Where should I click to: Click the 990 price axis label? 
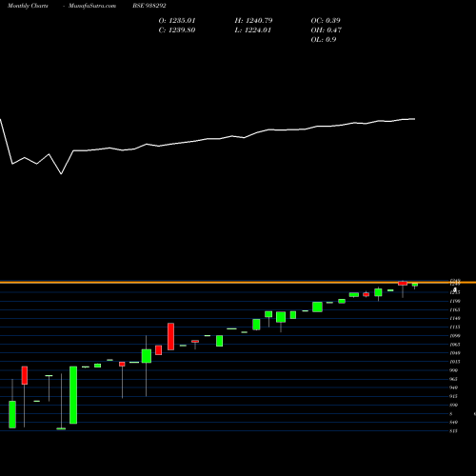tap(454, 370)
